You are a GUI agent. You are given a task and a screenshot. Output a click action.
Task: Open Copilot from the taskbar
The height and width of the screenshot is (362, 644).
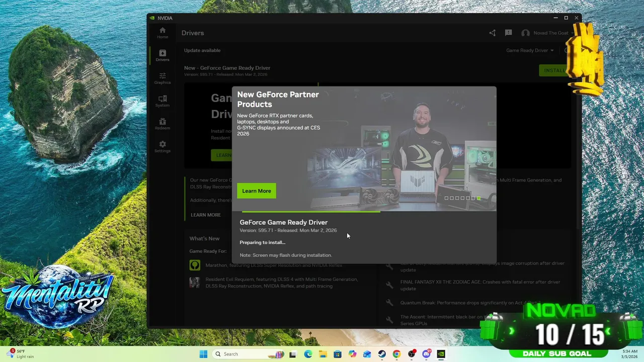352,354
